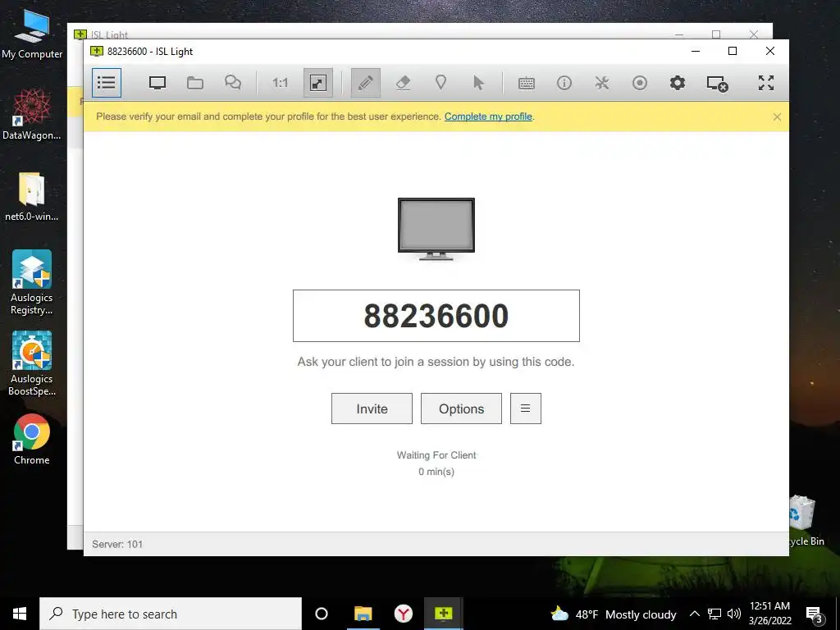Viewport: 840px width, 630px height.
Task: Open the settings gear icon
Action: pyautogui.click(x=677, y=83)
